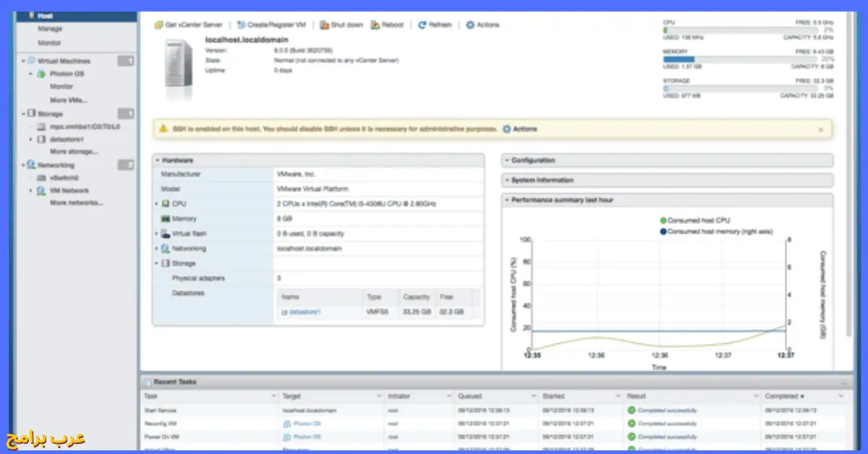Click the datastore1 icon in Datastores table
The height and width of the screenshot is (454, 868).
(x=284, y=312)
